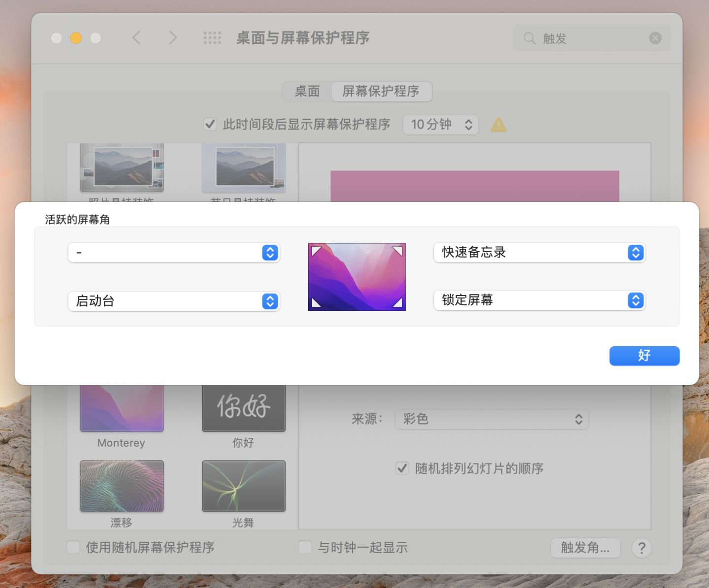Click the 好 button
Screen dimensions: 709x588
tap(644, 356)
